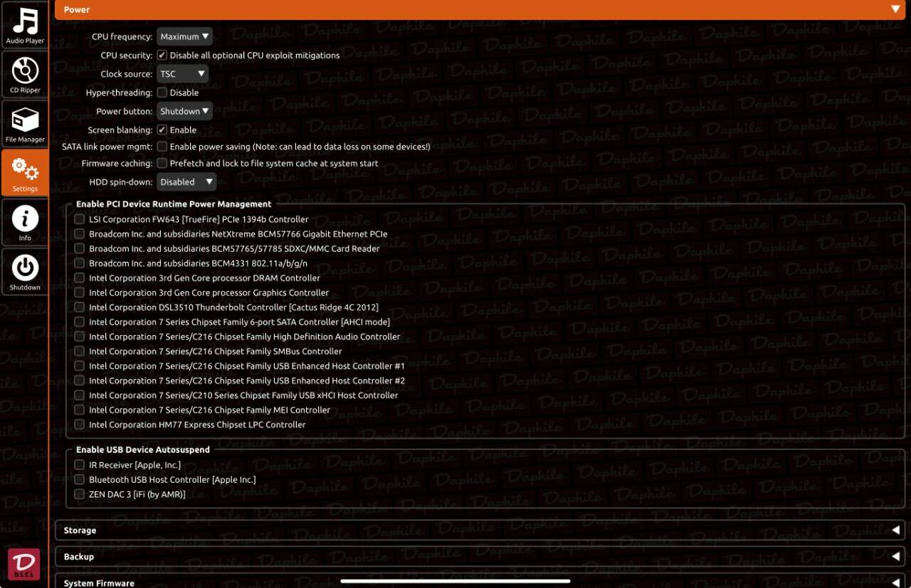Enable SATA link power saving checkbox

(162, 147)
